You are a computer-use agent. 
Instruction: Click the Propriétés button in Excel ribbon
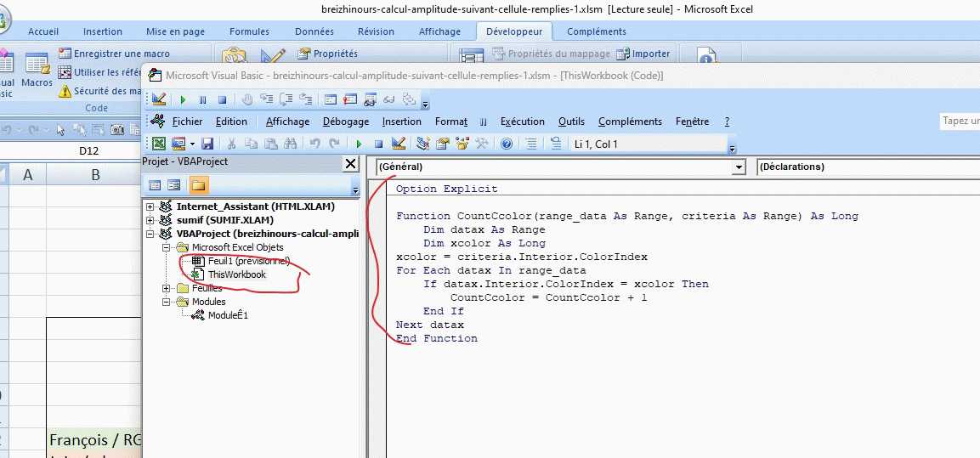pyautogui.click(x=327, y=54)
